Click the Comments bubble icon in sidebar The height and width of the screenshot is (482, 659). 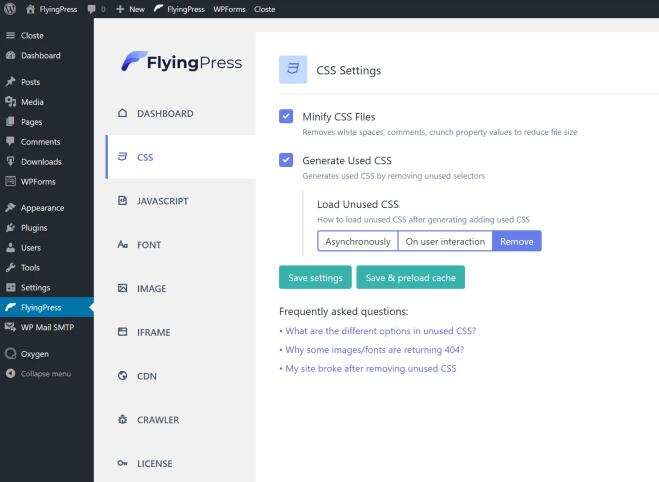pos(11,141)
